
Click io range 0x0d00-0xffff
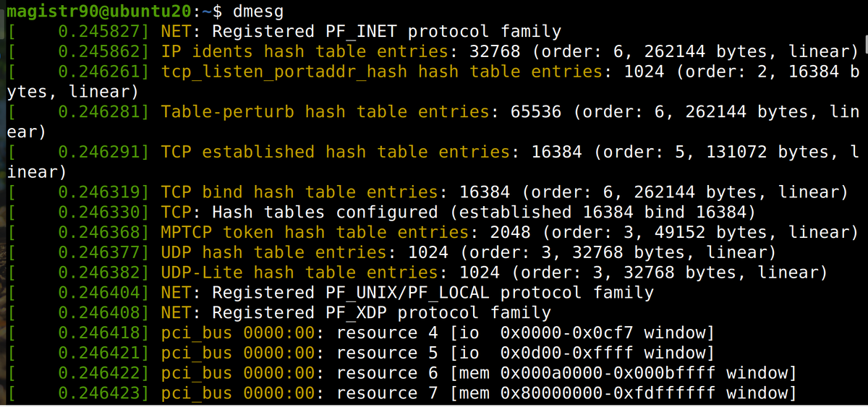[x=567, y=354]
